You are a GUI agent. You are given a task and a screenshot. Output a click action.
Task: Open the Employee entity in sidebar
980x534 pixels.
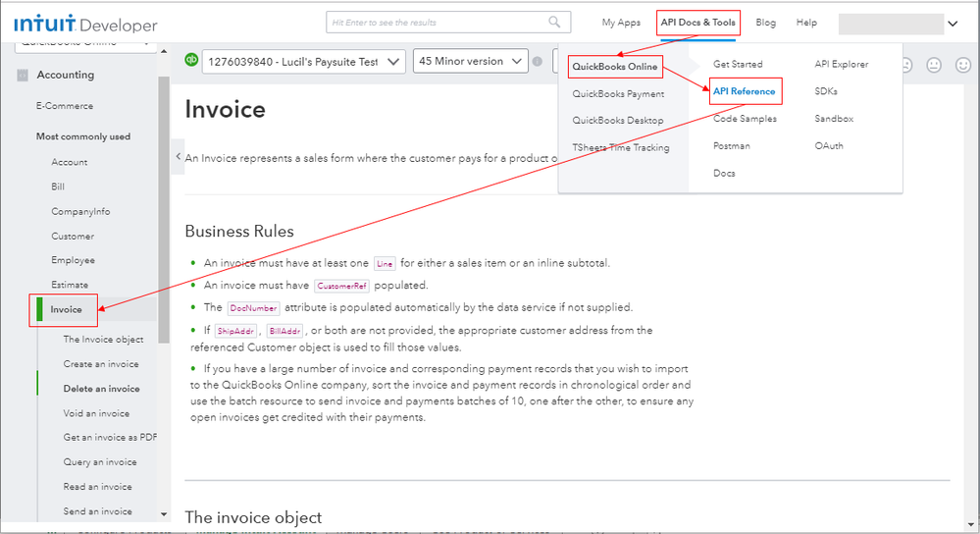point(74,260)
